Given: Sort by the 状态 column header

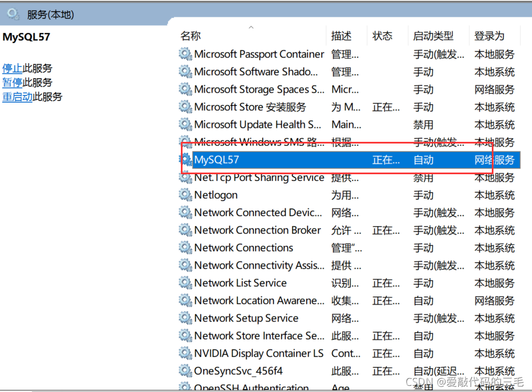Looking at the screenshot, I should coord(382,36).
